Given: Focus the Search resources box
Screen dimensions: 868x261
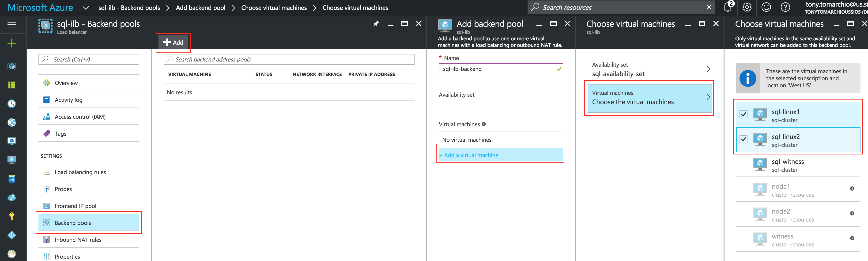Looking at the screenshot, I should [621, 7].
